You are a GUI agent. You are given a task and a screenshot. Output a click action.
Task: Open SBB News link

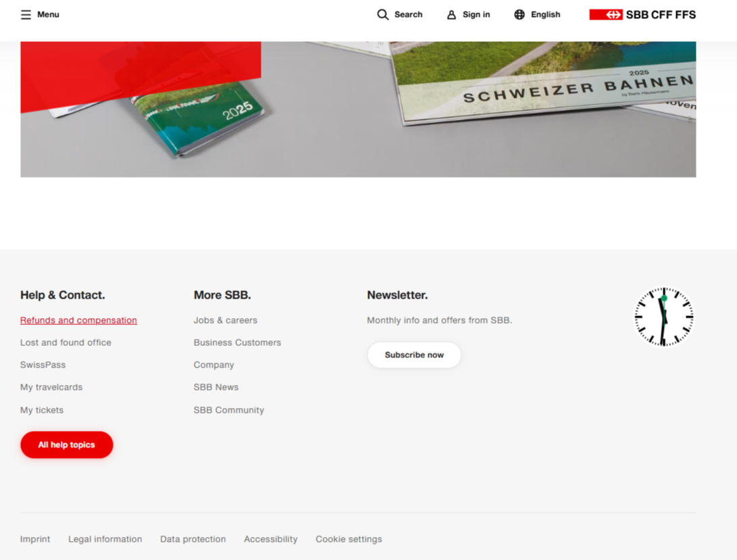[216, 388]
